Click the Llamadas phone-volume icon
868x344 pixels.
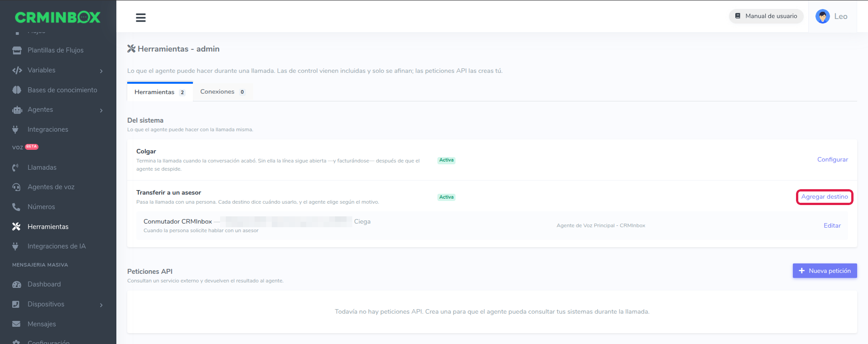tap(16, 167)
